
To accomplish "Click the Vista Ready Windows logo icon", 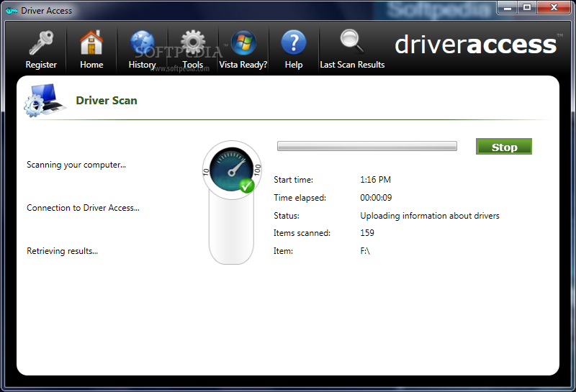I will pyautogui.click(x=243, y=42).
